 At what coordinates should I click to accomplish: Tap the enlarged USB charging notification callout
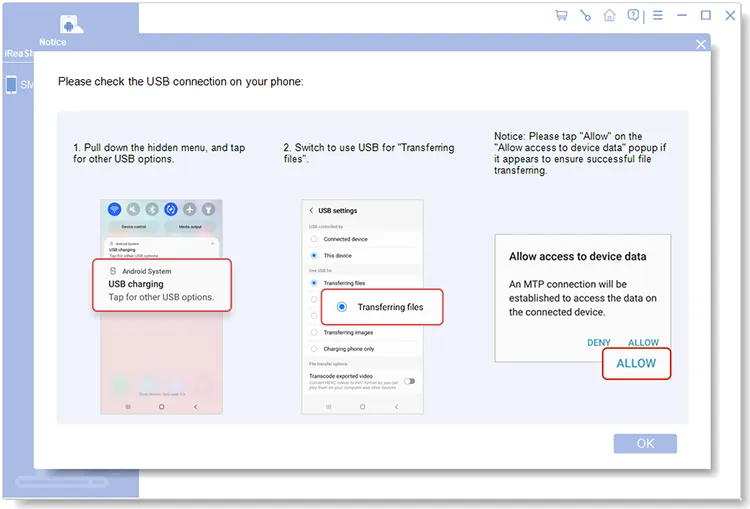[162, 285]
